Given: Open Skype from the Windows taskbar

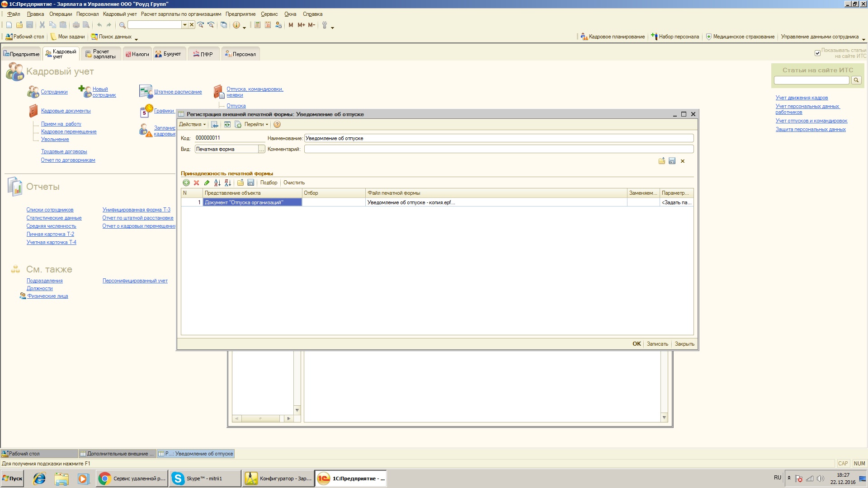Looking at the screenshot, I should point(204,478).
